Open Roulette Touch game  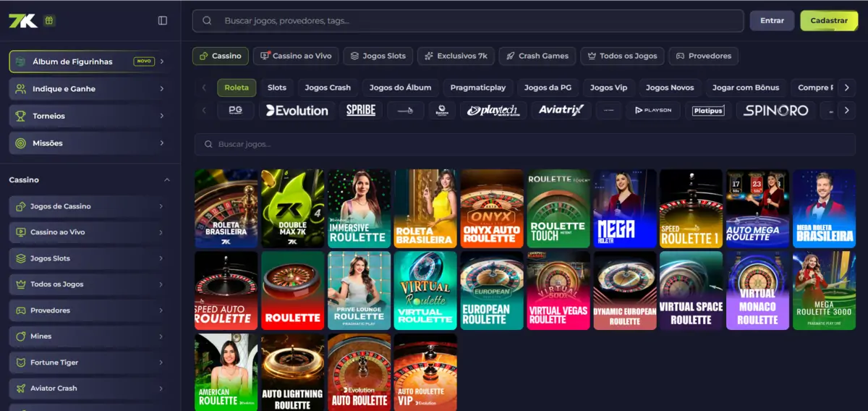pos(558,209)
